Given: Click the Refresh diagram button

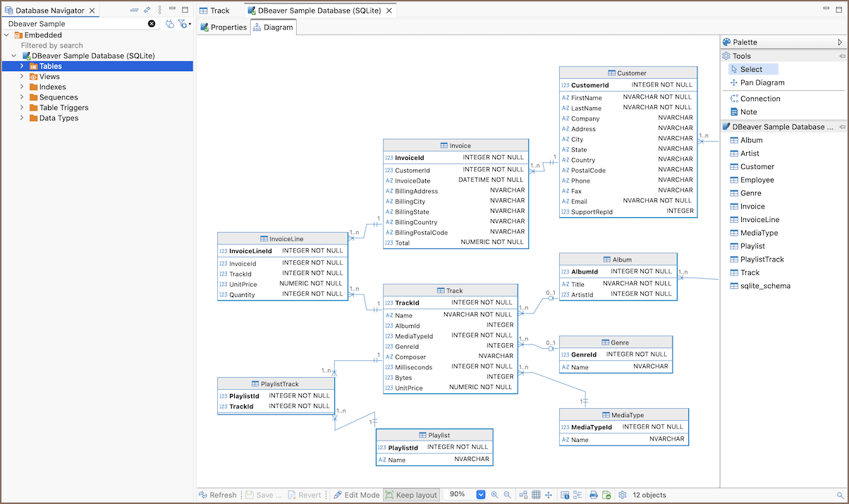Looking at the screenshot, I should (x=217, y=495).
